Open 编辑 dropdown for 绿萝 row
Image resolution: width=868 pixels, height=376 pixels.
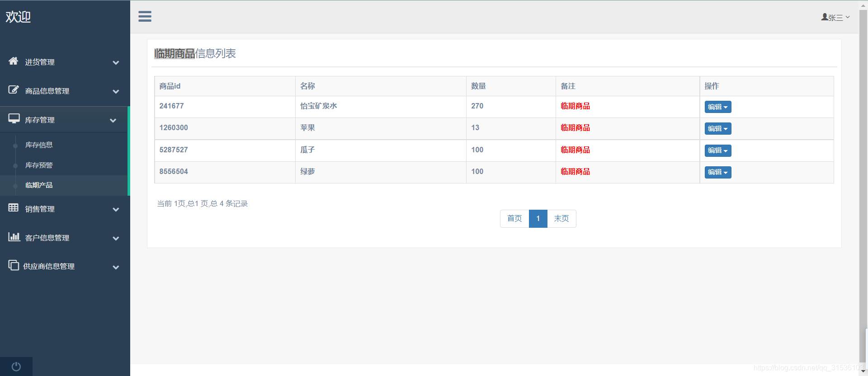718,172
